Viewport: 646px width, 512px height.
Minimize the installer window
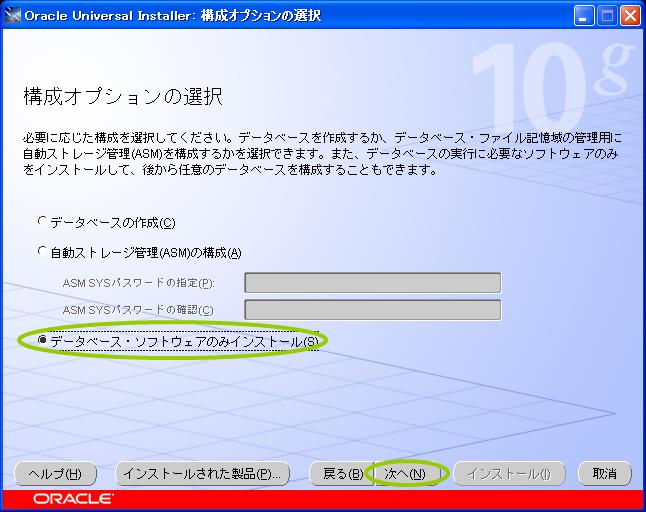584,16
